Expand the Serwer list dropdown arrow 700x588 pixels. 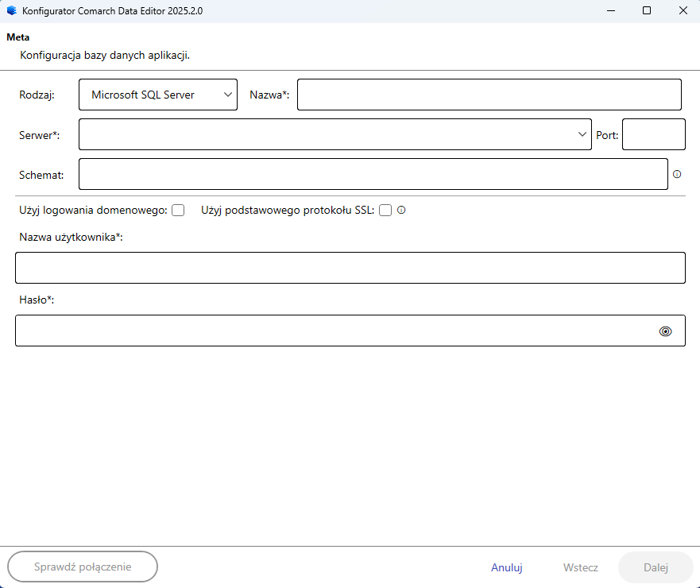click(582, 134)
